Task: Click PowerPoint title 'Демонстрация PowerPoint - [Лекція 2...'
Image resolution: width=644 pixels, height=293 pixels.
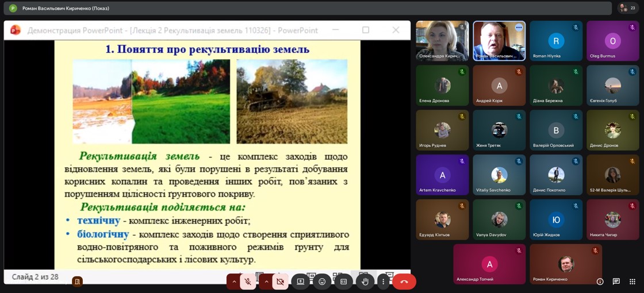Action: pos(172,30)
